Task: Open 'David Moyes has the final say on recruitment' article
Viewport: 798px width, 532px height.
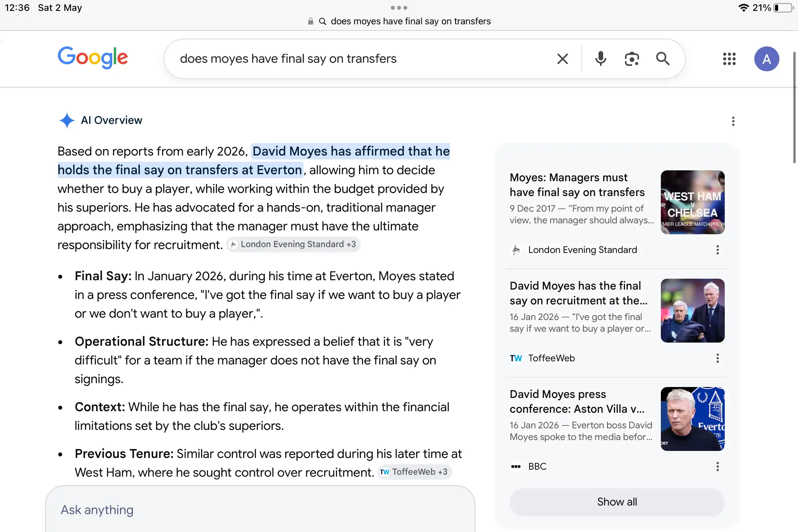Action: (579, 293)
